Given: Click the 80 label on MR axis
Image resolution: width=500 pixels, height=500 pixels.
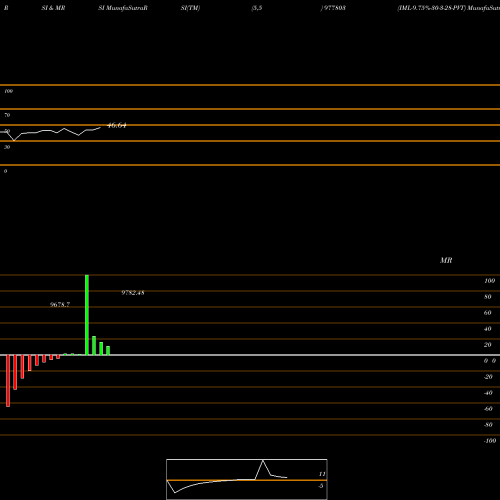Looking at the screenshot, I should point(488,297).
